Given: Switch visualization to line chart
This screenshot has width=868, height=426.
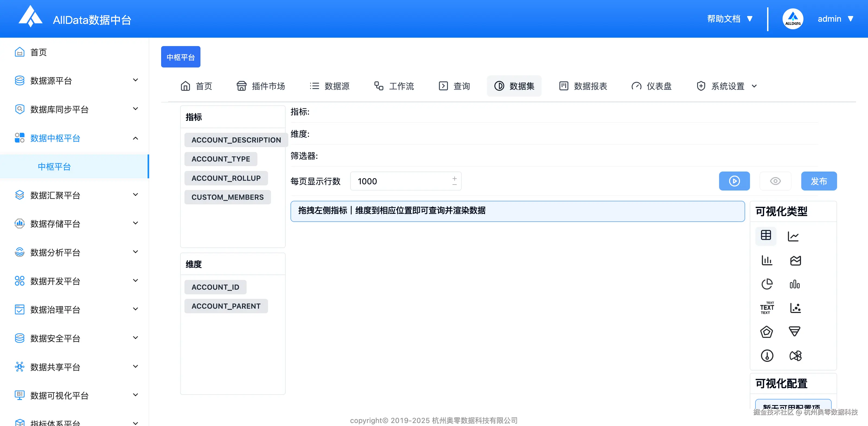Looking at the screenshot, I should pyautogui.click(x=793, y=236).
